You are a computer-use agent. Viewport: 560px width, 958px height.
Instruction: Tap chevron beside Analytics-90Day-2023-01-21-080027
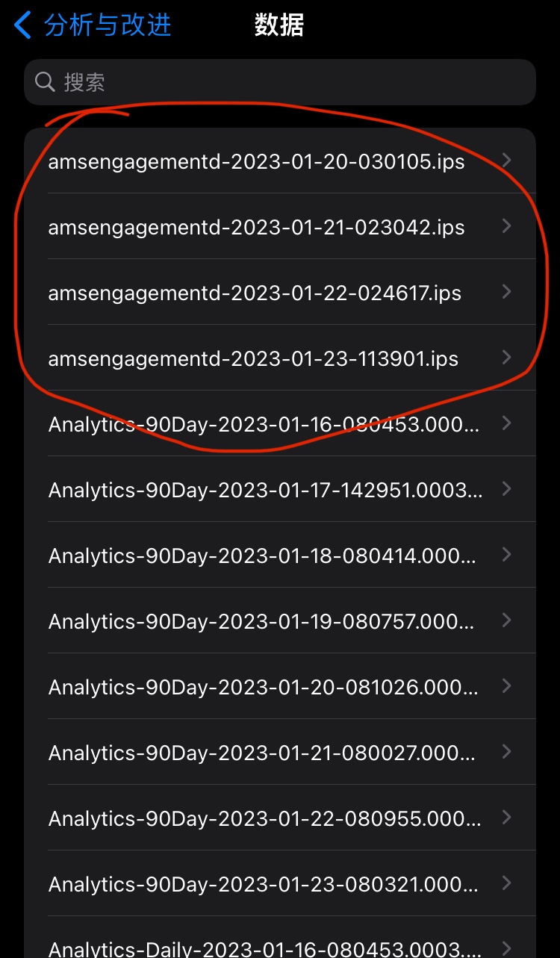point(507,752)
